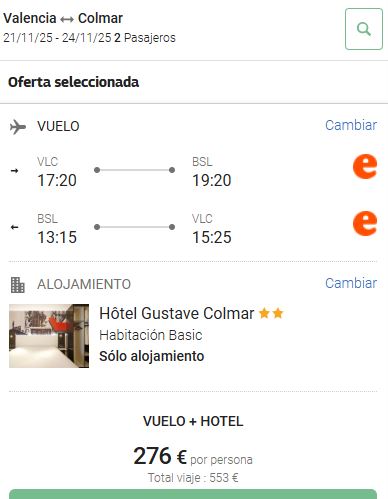The width and height of the screenshot is (388, 499).
Task: Click the building icon beside ALOJAMIENTO
Action: pos(18,285)
